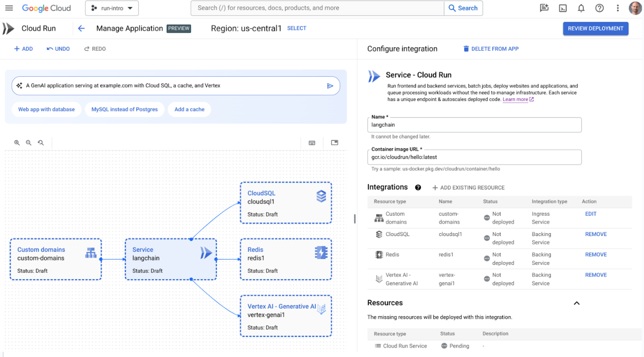
Task: Click the ADD toolbar button
Action: click(23, 49)
